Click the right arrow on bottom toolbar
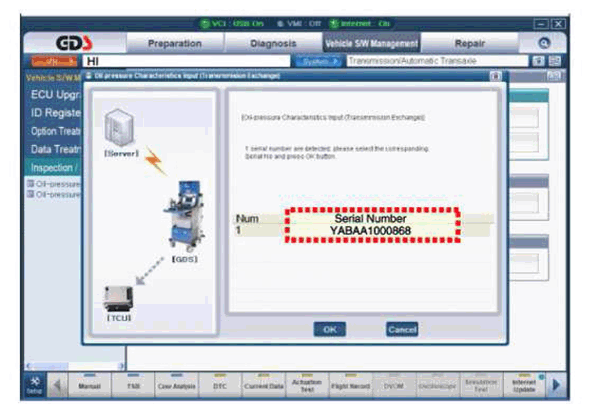Image resolution: width=591 pixels, height=413 pixels. pyautogui.click(x=556, y=385)
